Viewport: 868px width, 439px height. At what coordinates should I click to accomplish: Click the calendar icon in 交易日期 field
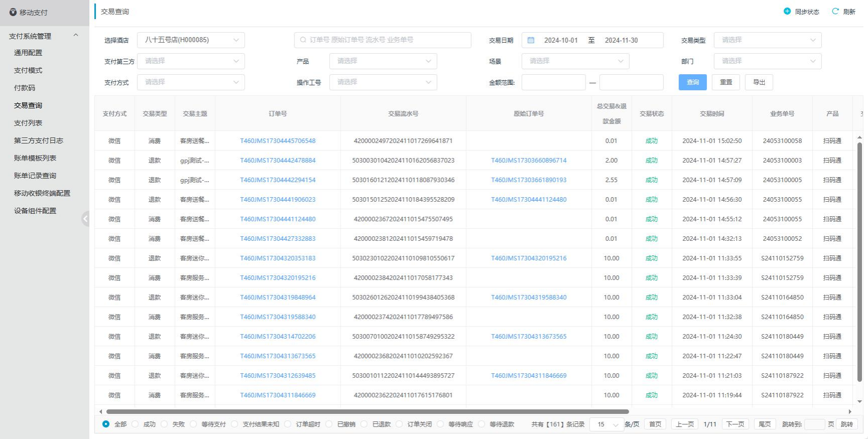click(531, 40)
